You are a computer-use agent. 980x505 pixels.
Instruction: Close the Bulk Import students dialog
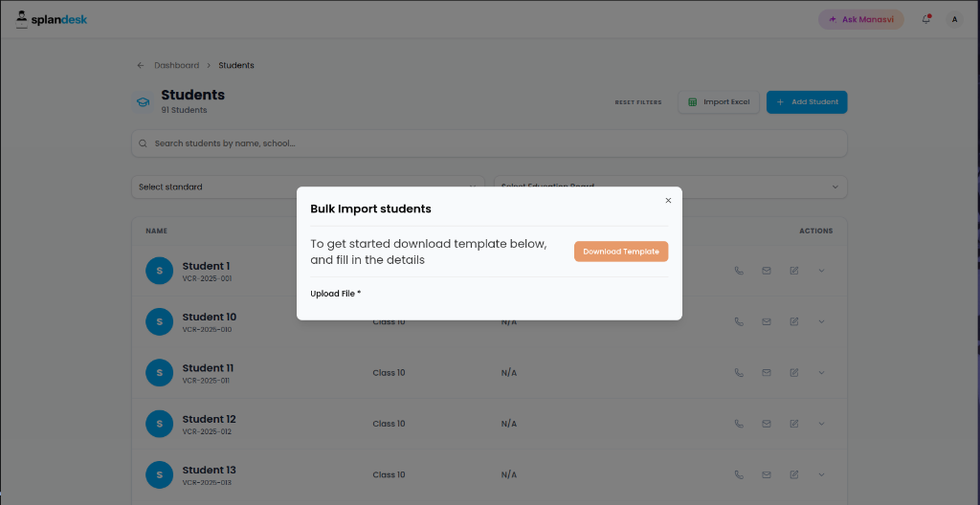pos(668,201)
